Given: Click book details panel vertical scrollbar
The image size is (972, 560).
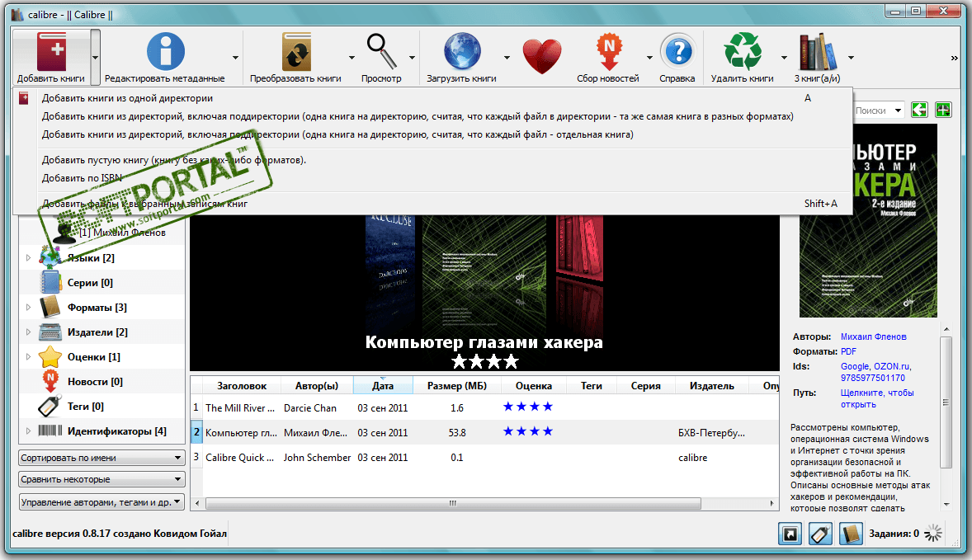Looking at the screenshot, I should tap(946, 402).
